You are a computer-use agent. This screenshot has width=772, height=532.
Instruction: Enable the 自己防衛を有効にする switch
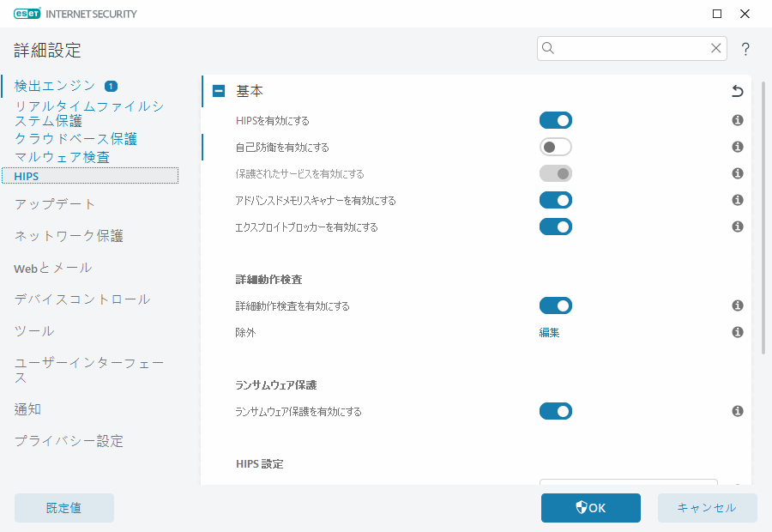[555, 148]
